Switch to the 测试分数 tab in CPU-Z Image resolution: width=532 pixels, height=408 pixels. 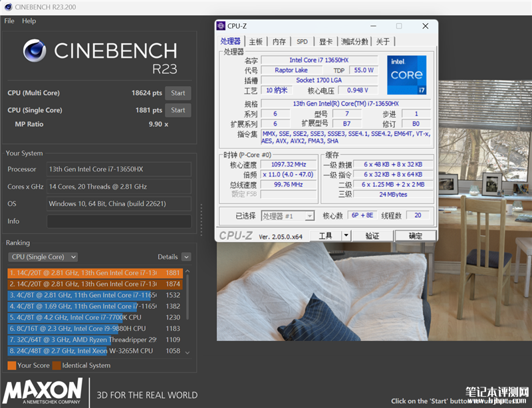354,42
